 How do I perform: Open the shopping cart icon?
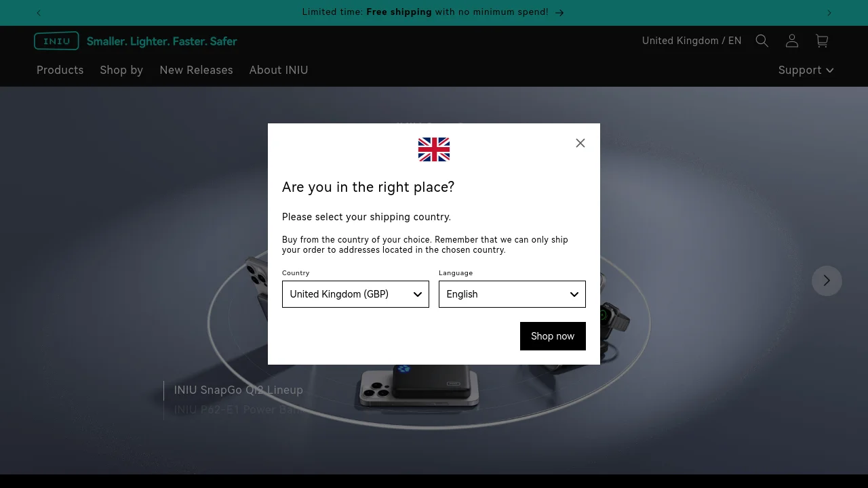(x=822, y=41)
